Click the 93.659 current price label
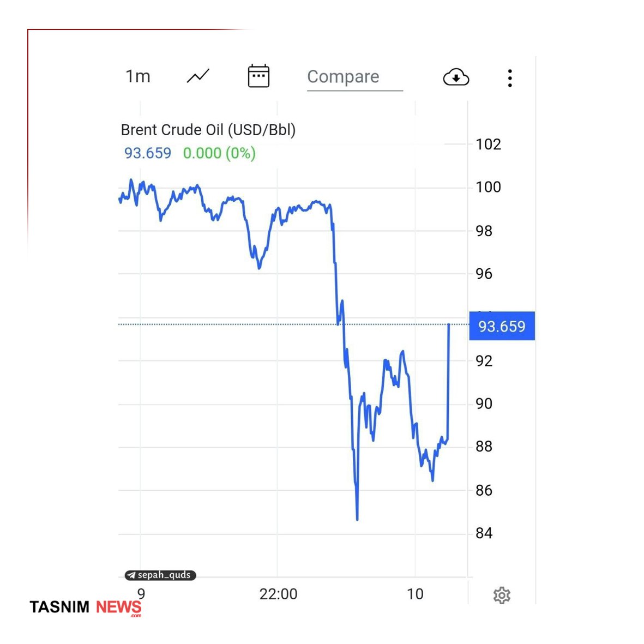The width and height of the screenshot is (644, 644). point(502,326)
